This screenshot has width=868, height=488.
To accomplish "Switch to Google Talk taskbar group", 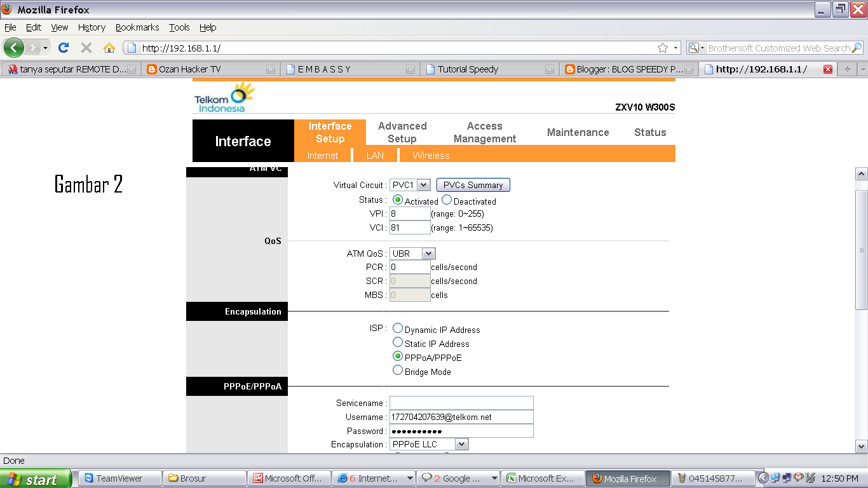I will pos(458,478).
